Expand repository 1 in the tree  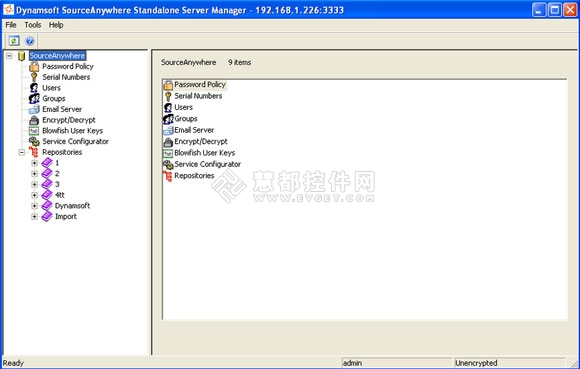point(34,163)
